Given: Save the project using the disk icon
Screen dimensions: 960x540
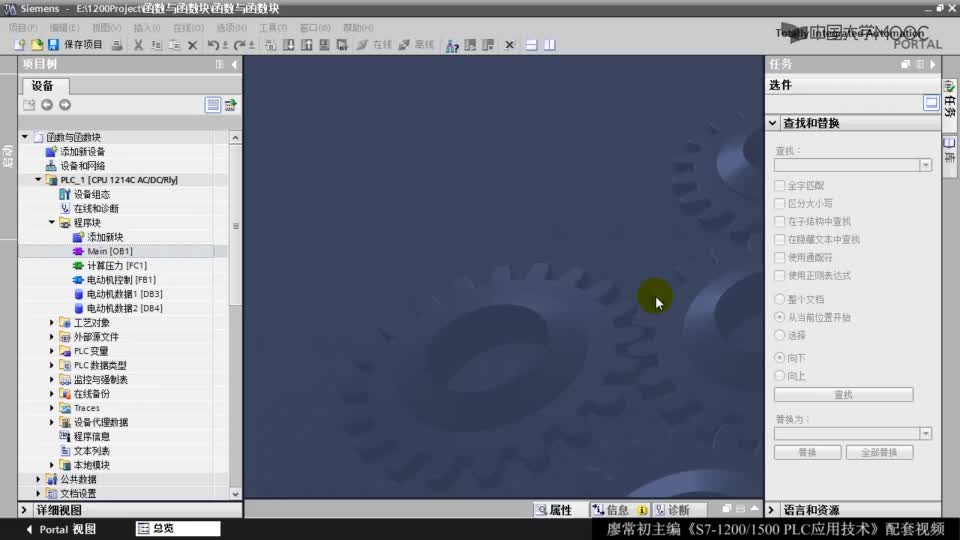Looking at the screenshot, I should pos(53,45).
